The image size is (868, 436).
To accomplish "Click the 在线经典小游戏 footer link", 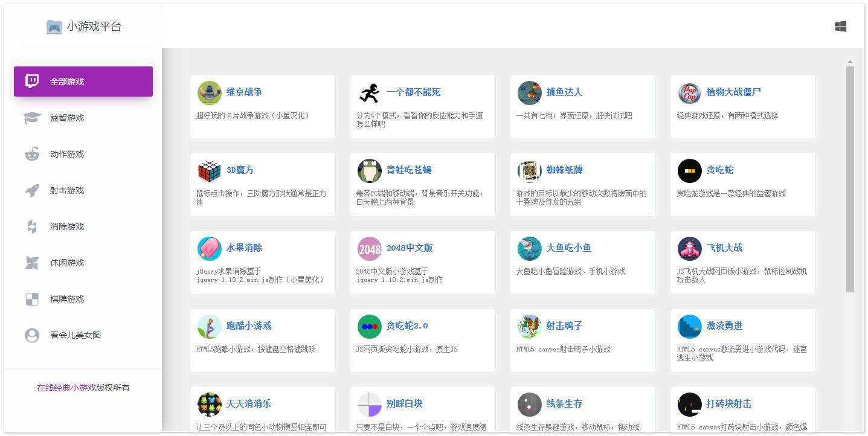I will pyautogui.click(x=66, y=388).
